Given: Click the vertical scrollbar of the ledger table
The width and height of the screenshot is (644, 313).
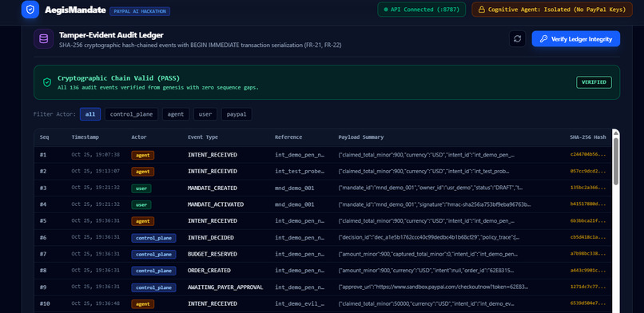Looking at the screenshot, I should click(616, 161).
